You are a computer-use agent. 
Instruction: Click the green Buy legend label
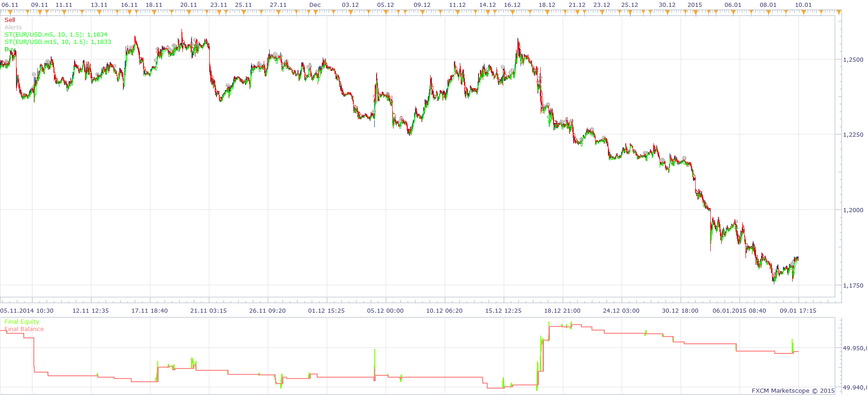coord(10,49)
